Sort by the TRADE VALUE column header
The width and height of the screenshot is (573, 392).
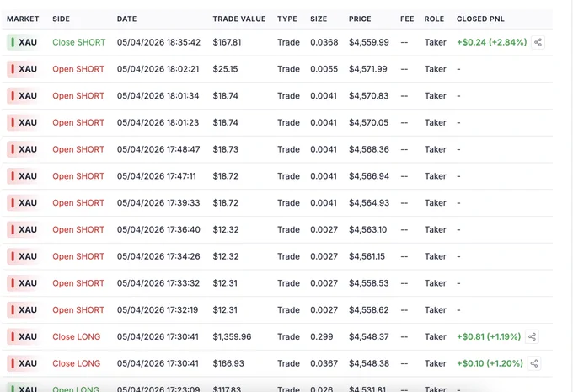(239, 19)
